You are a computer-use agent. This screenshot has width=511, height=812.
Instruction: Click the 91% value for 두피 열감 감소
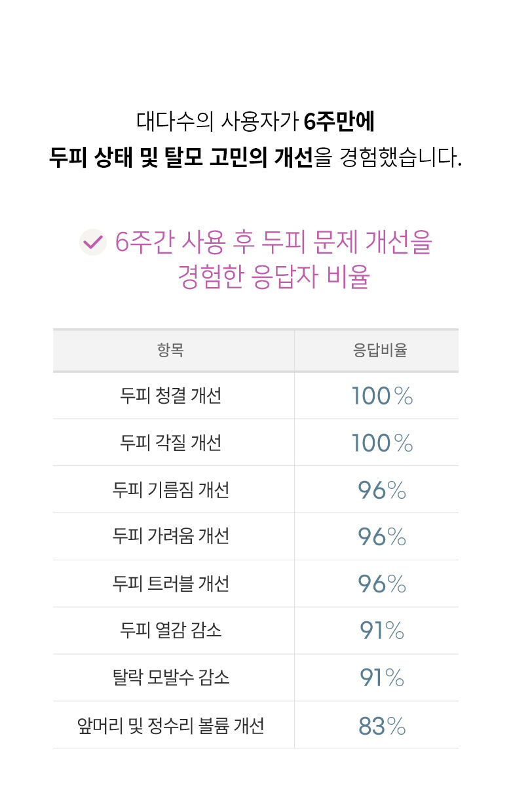coord(382,630)
